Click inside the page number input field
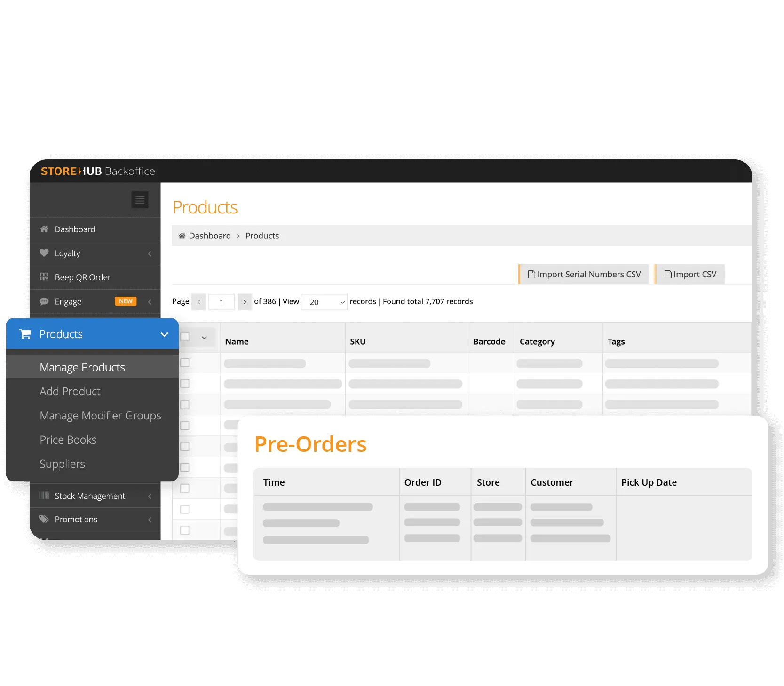The width and height of the screenshot is (784, 686). click(x=221, y=301)
